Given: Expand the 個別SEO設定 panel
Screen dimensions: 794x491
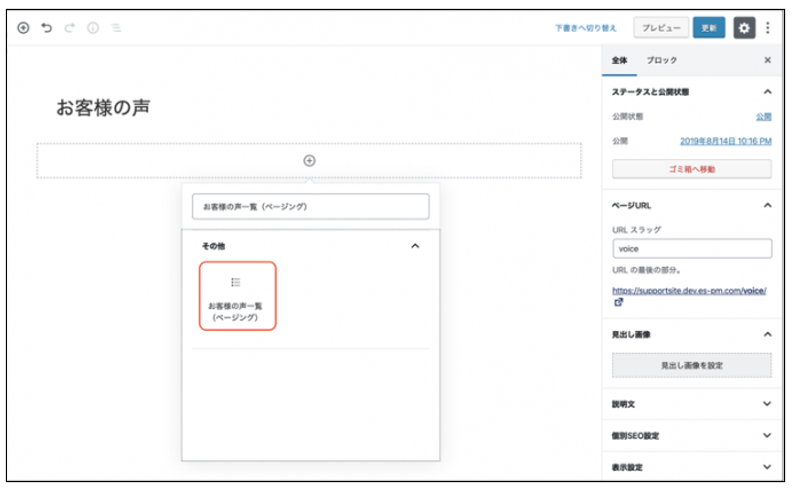Looking at the screenshot, I should (x=767, y=436).
